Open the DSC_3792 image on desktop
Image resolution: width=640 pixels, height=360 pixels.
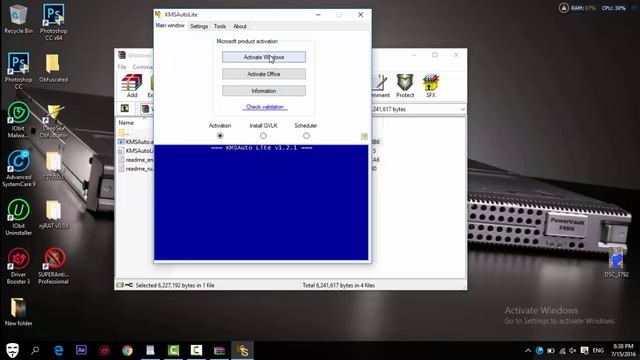[616, 263]
